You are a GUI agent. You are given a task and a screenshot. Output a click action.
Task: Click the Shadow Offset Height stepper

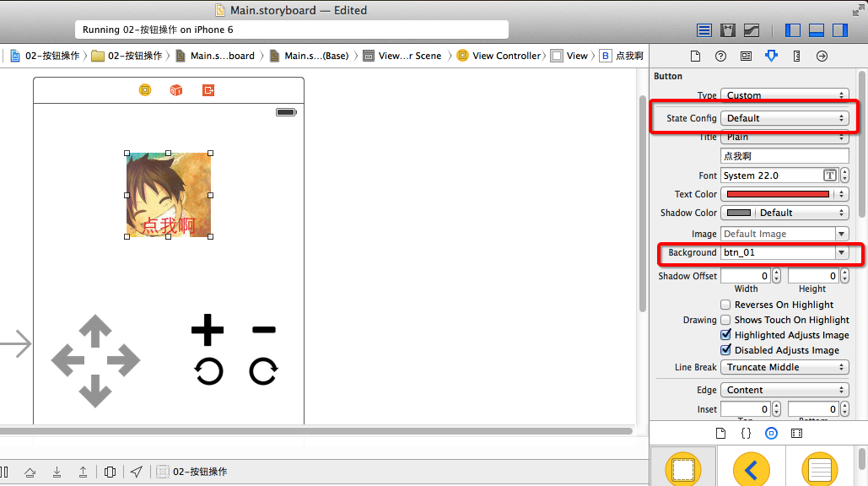(x=844, y=276)
